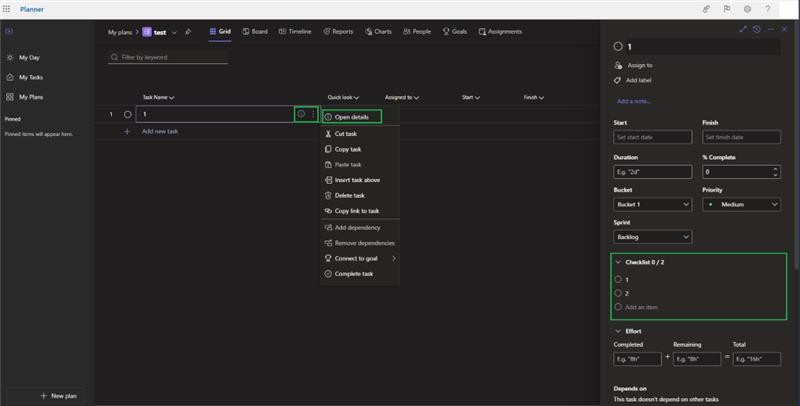The image size is (800, 406).
Task: Click the task info icon in row 1
Action: click(x=301, y=114)
